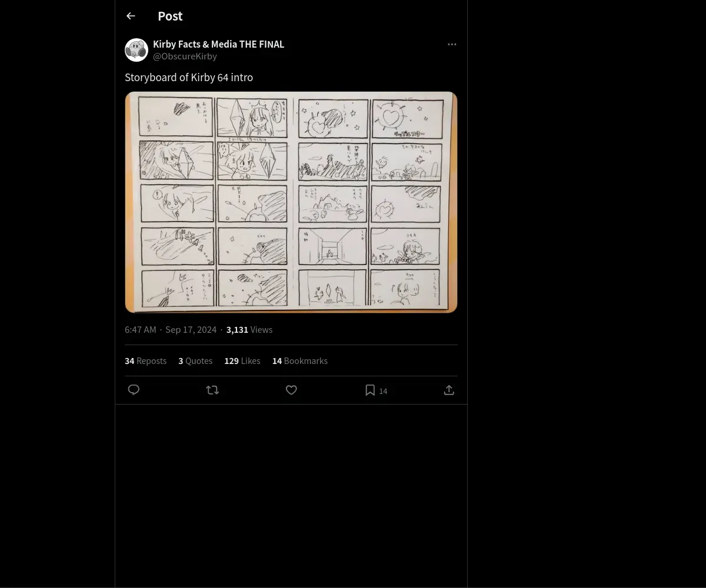706x588 pixels.
Task: Go back using the arrow icon
Action: click(x=131, y=16)
